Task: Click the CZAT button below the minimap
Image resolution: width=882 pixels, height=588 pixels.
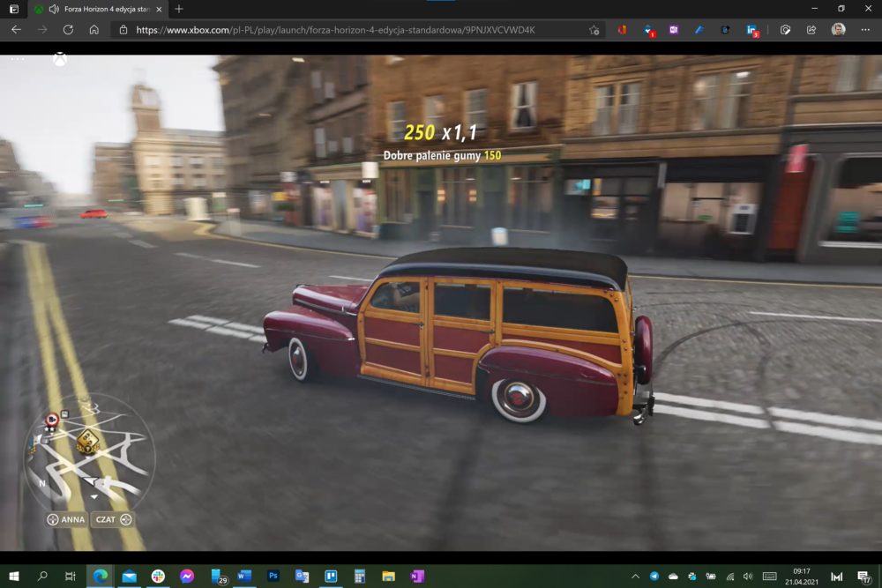Action: (113, 519)
